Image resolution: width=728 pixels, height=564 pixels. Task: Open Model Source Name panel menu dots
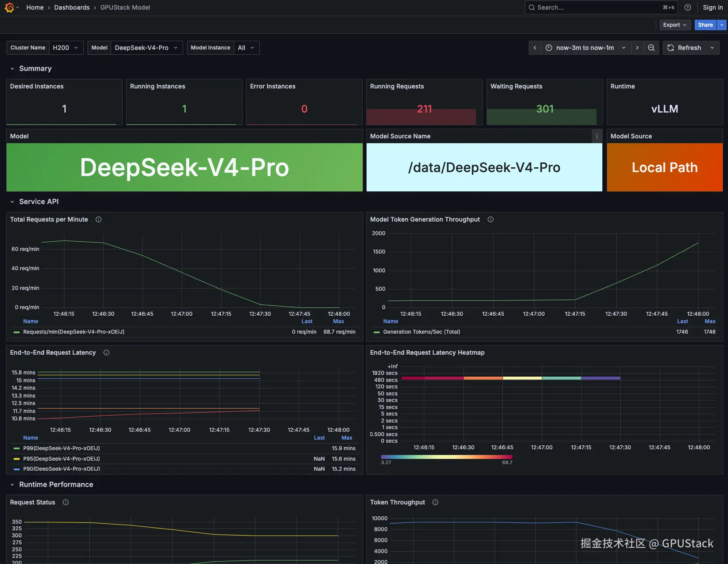coord(597,136)
